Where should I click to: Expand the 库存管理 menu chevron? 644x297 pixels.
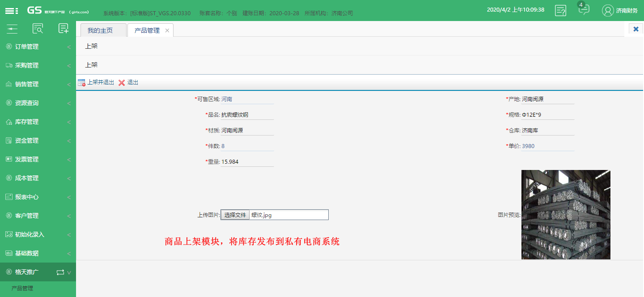69,122
